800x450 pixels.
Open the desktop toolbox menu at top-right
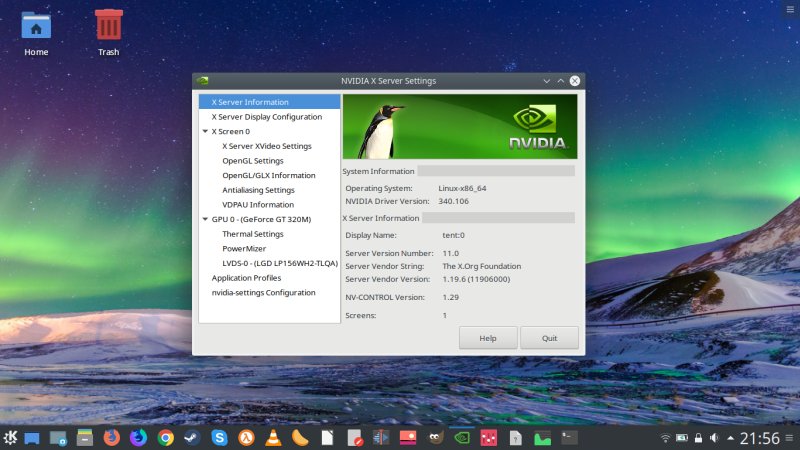point(790,9)
